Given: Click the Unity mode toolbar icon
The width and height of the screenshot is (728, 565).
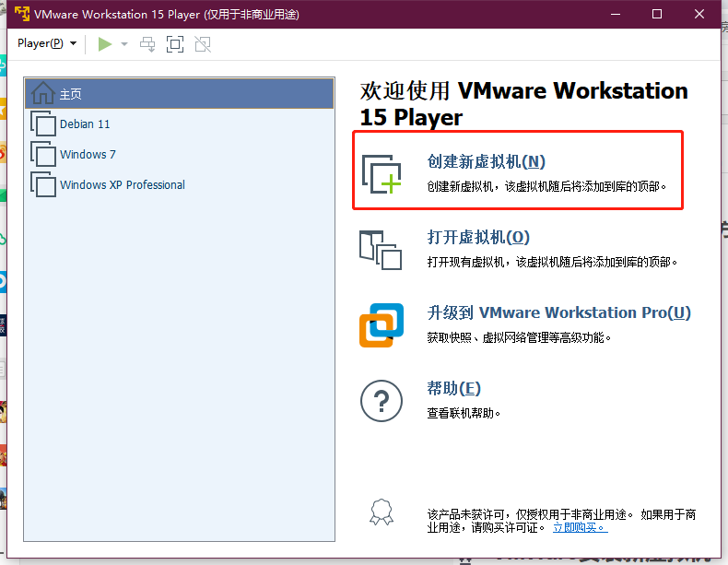Looking at the screenshot, I should coord(203,44).
